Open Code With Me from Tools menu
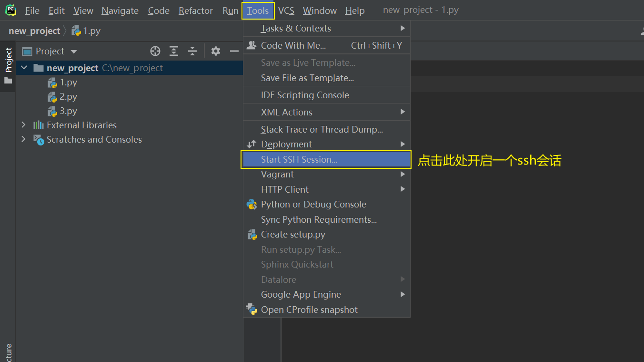 327,45
